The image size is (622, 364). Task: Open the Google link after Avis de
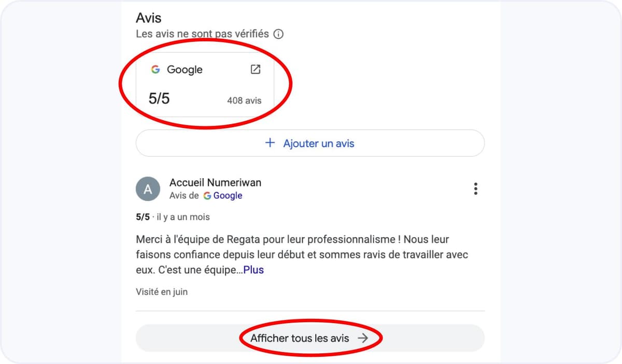(x=228, y=196)
